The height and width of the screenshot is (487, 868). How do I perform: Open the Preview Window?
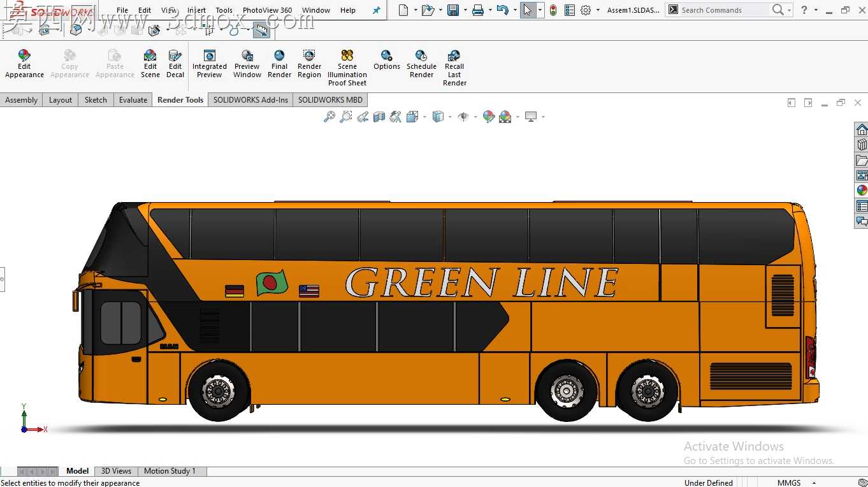click(x=247, y=64)
